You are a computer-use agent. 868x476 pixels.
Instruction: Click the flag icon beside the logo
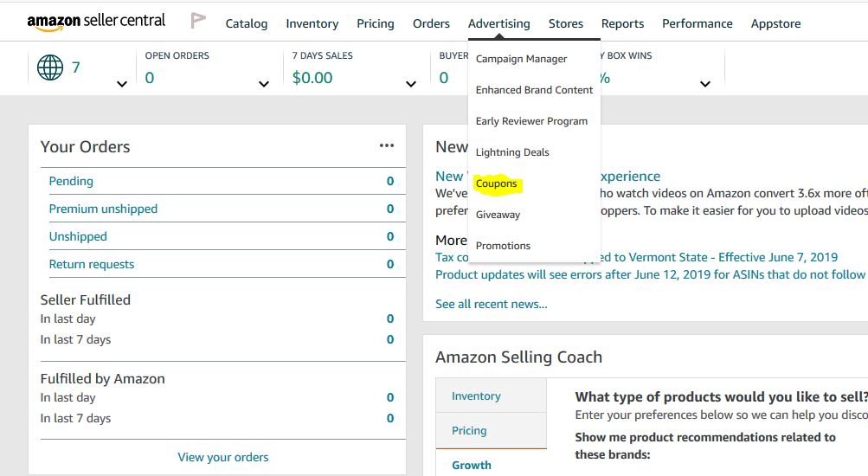tap(198, 21)
